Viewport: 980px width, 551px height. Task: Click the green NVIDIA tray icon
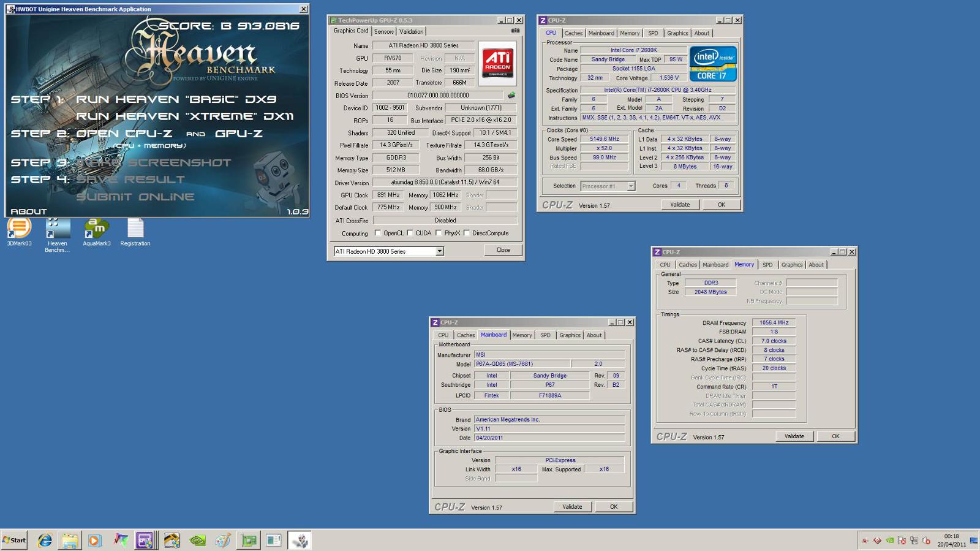point(889,541)
